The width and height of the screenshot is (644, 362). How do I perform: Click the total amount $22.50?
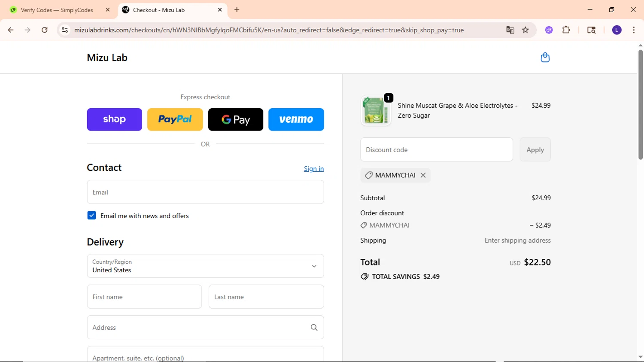(x=537, y=262)
